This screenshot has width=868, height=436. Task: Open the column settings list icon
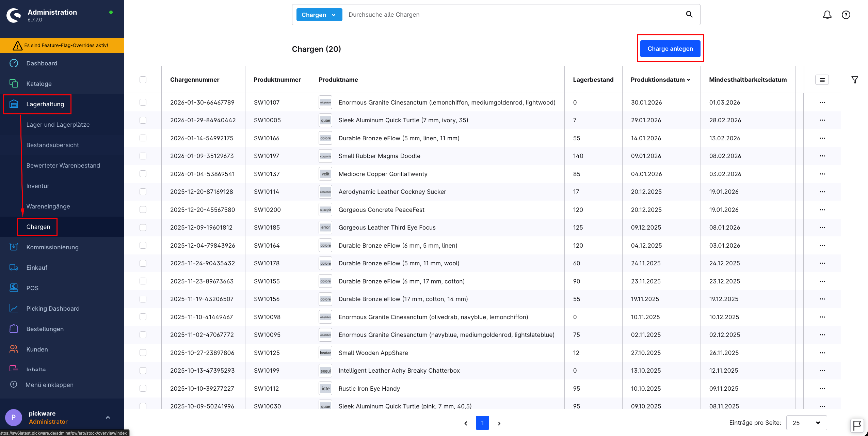[822, 80]
